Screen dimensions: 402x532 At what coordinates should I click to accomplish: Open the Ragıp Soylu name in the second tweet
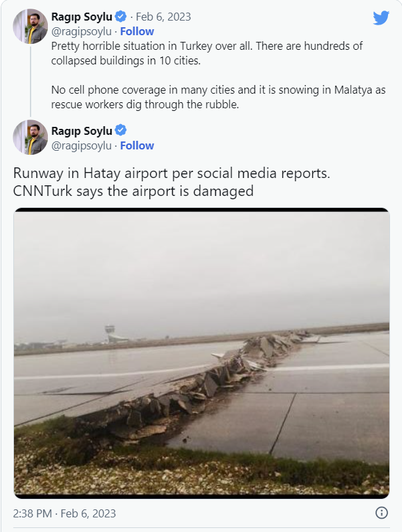(x=82, y=131)
